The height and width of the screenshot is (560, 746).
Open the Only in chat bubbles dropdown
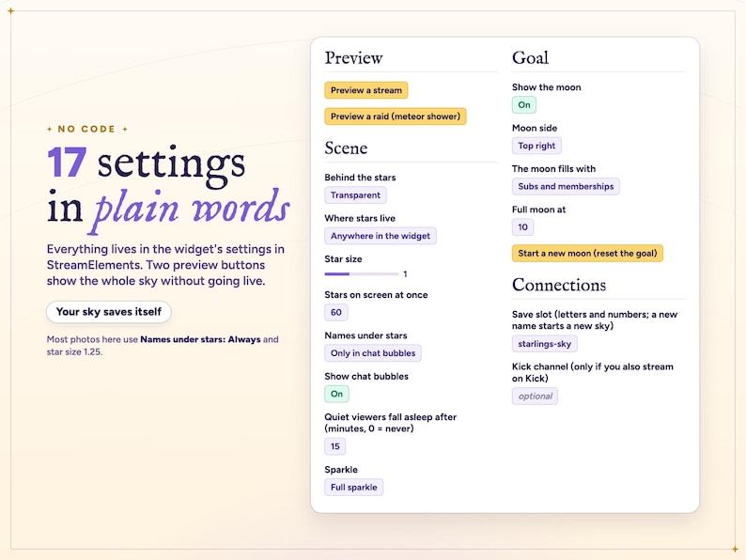(373, 353)
